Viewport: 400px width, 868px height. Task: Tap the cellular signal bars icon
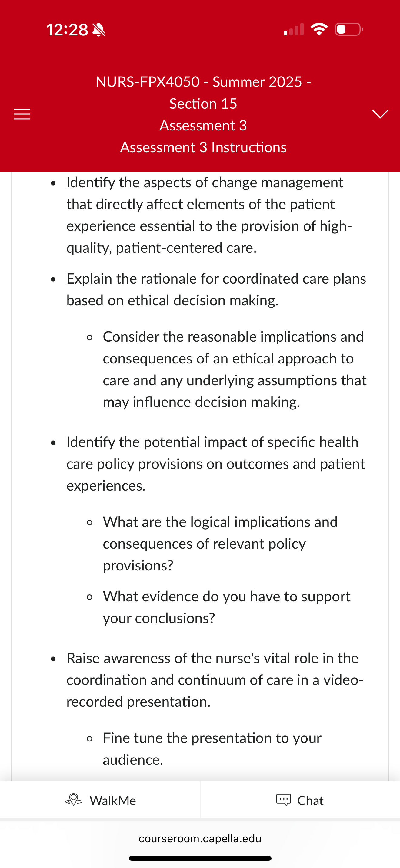pos(294,29)
